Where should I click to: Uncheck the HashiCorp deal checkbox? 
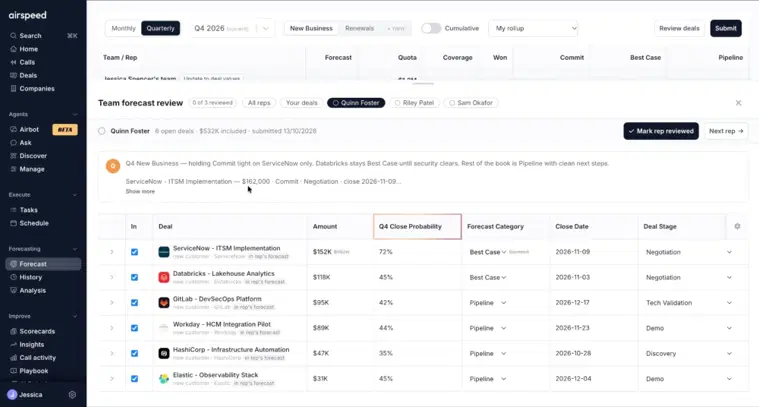(x=134, y=353)
